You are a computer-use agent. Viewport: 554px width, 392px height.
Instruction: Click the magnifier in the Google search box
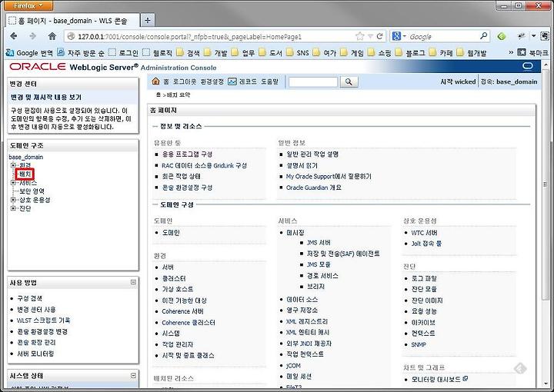[x=484, y=36]
